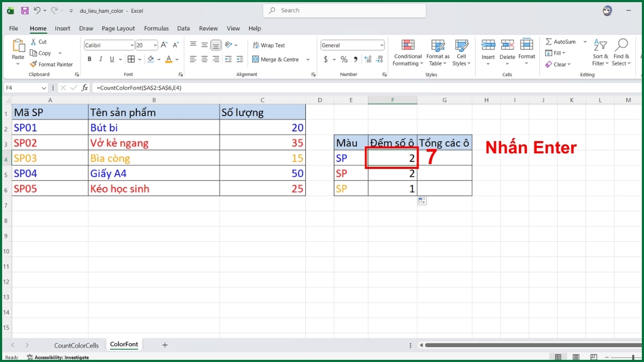This screenshot has height=362, width=644.
Task: Select the Format Painter tool
Action: (52, 64)
